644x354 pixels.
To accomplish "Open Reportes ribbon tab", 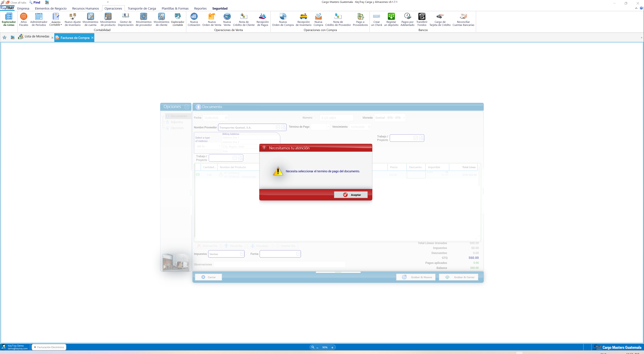I will coord(200,8).
